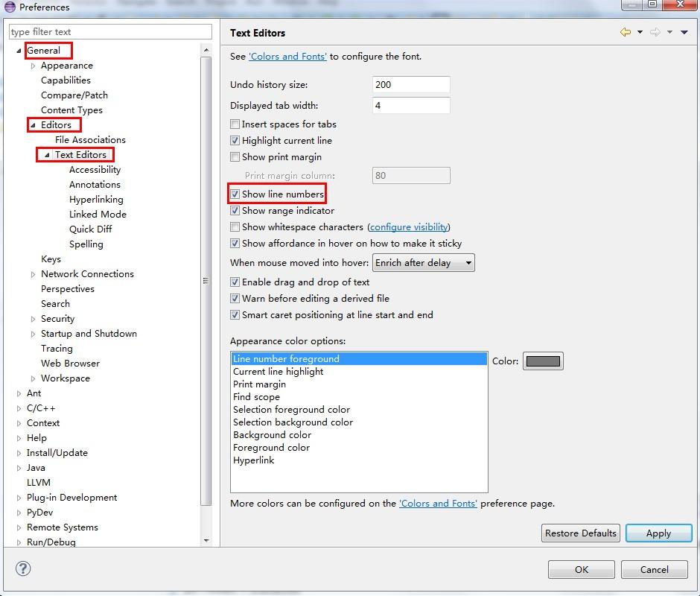The image size is (700, 596).
Task: Open Accessibility preferences page
Action: [x=95, y=169]
